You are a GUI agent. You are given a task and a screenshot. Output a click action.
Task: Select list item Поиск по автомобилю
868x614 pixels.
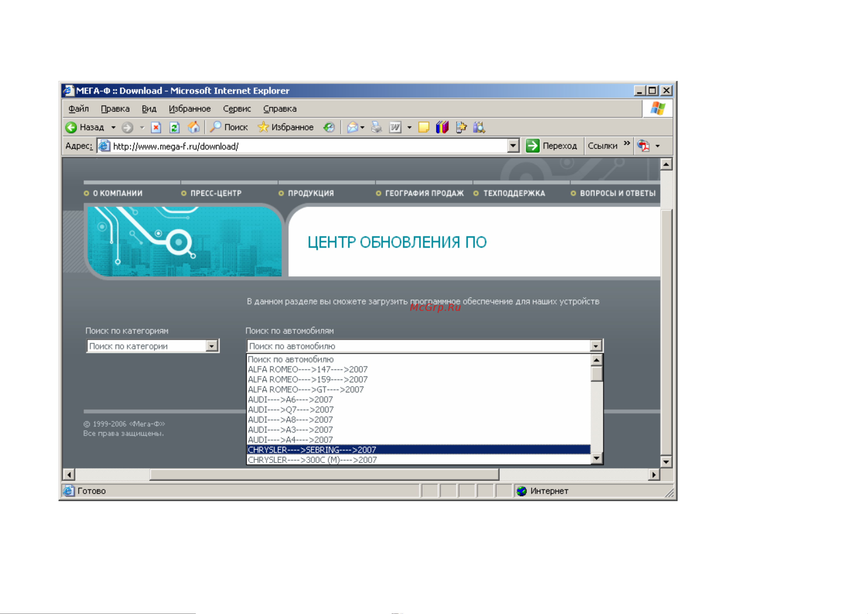[x=418, y=359]
